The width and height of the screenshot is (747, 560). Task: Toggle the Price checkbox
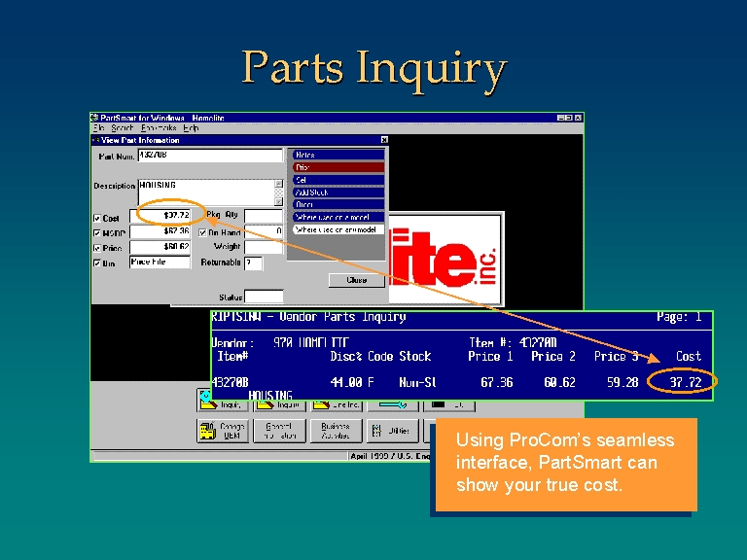point(97,248)
